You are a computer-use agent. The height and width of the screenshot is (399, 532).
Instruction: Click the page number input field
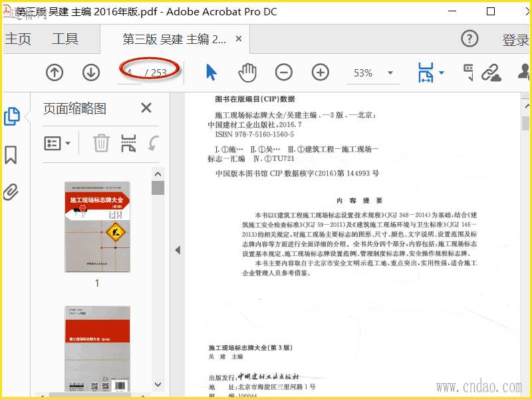click(x=130, y=73)
